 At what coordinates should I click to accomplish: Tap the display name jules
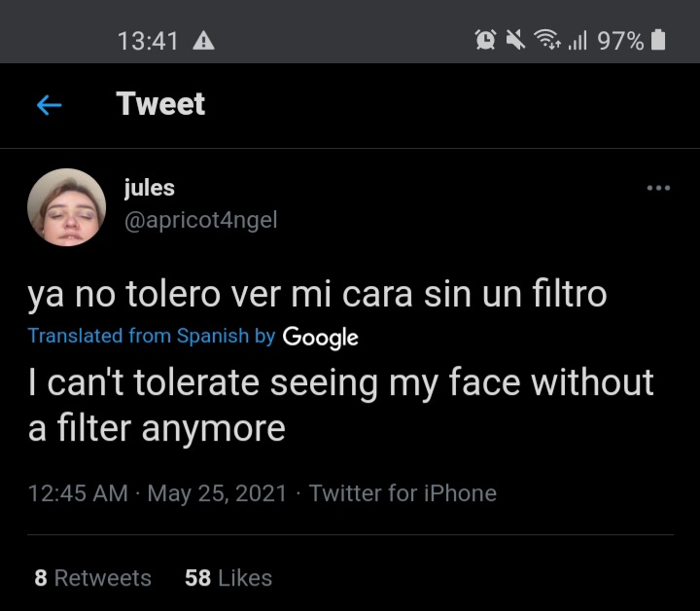(150, 188)
